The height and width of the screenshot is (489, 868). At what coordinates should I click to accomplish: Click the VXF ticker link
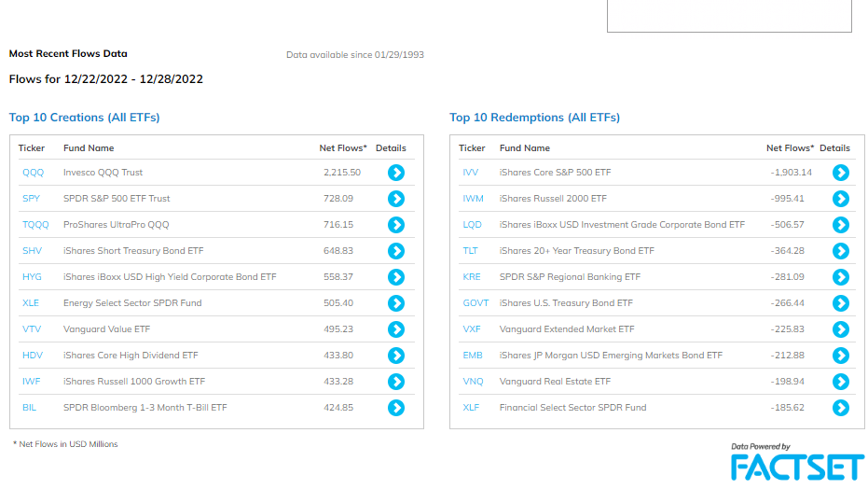(472, 328)
